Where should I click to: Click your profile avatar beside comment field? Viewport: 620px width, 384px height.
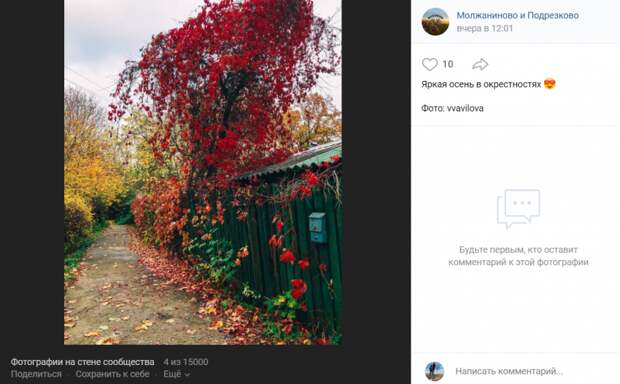(434, 371)
